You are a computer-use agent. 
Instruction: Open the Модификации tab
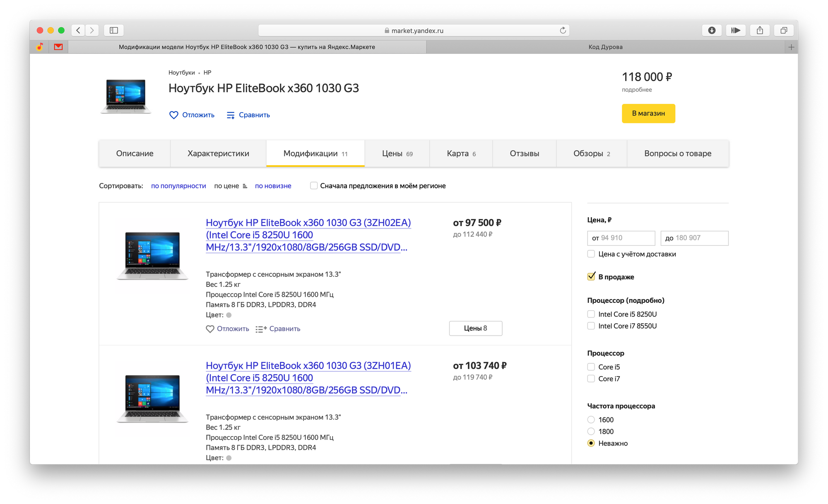(315, 154)
